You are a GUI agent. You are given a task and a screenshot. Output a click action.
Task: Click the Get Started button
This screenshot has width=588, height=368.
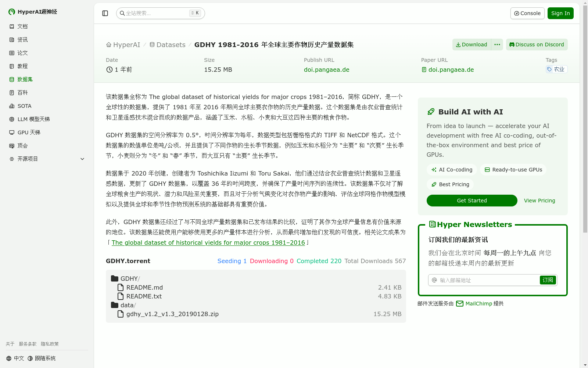pos(472,201)
